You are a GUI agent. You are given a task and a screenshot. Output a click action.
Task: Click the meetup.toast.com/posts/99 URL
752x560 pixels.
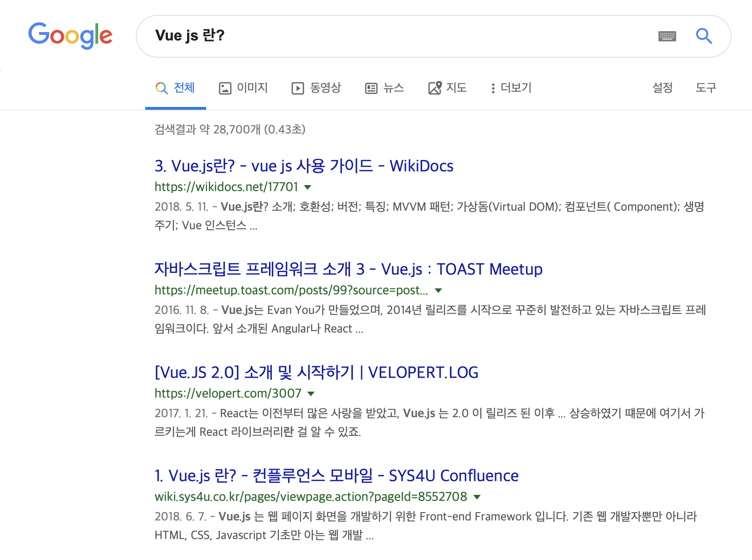pyautogui.click(x=291, y=290)
